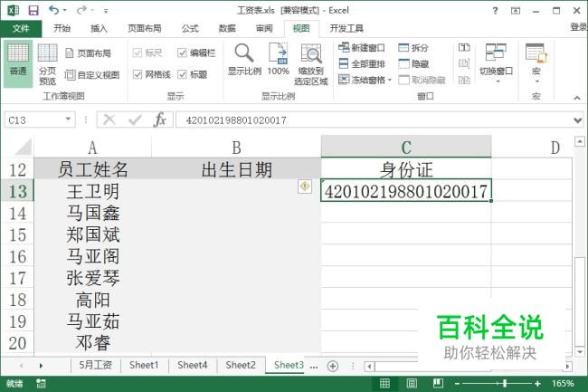Open the Data tab
Viewport: 588px width, 392px height.
[227, 28]
